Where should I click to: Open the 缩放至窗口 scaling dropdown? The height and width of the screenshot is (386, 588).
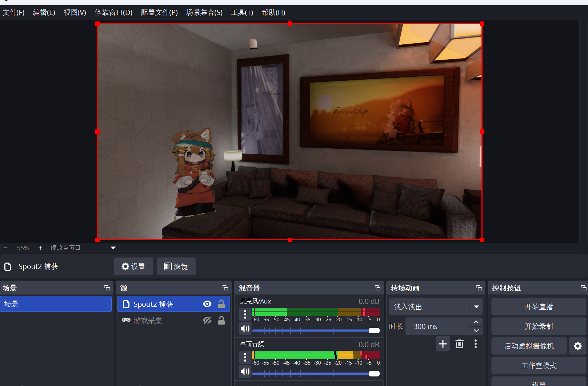[113, 248]
